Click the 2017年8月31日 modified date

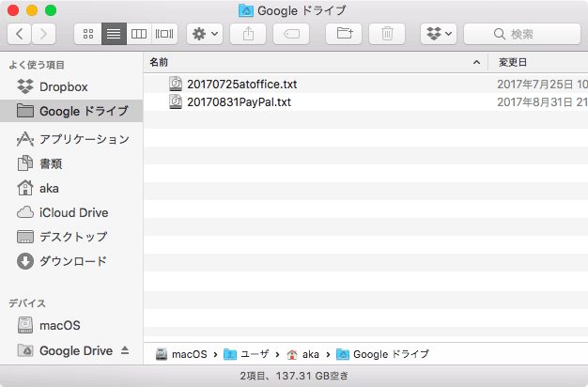pos(542,102)
